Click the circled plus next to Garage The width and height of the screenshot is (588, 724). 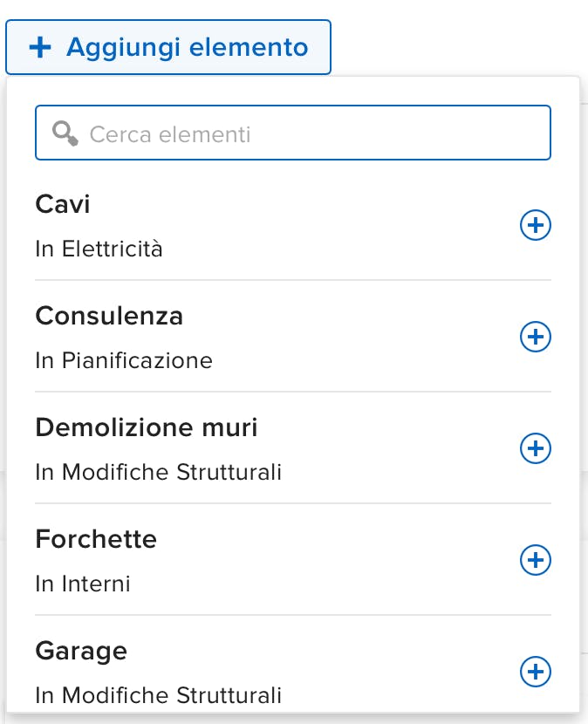tap(535, 672)
